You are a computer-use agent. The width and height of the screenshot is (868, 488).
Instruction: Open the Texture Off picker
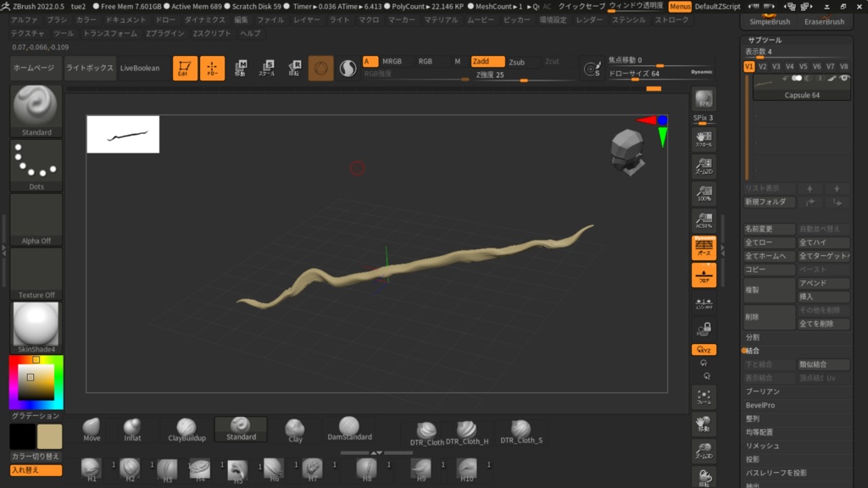point(36,274)
